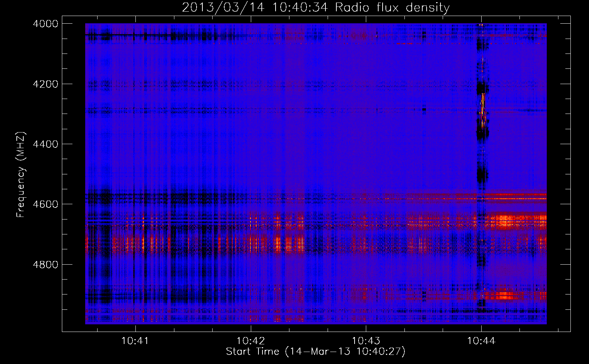Click the 10:43 time tick label
The image size is (589, 364).
click(366, 341)
